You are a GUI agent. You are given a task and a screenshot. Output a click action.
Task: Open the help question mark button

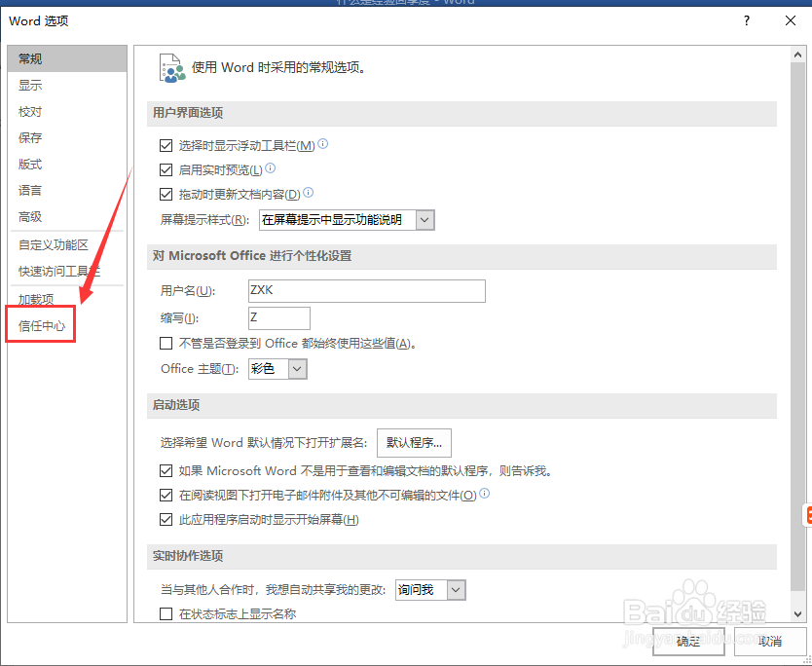click(746, 20)
